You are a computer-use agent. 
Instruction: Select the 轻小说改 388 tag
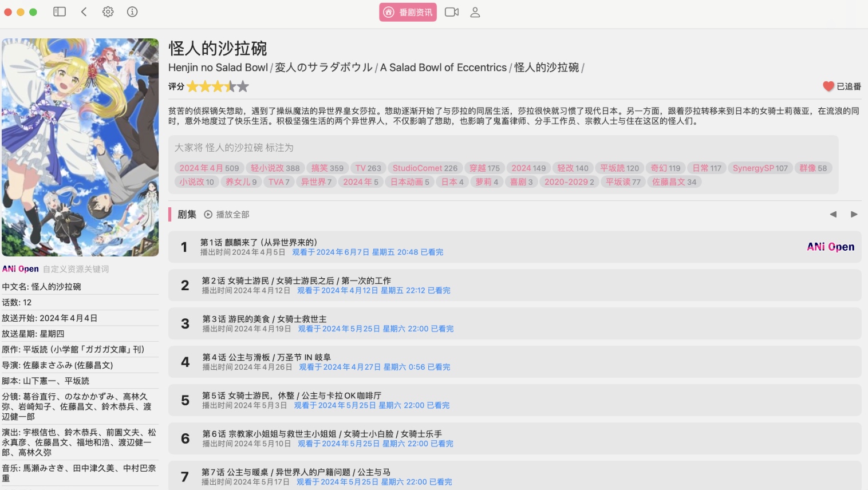(x=275, y=168)
